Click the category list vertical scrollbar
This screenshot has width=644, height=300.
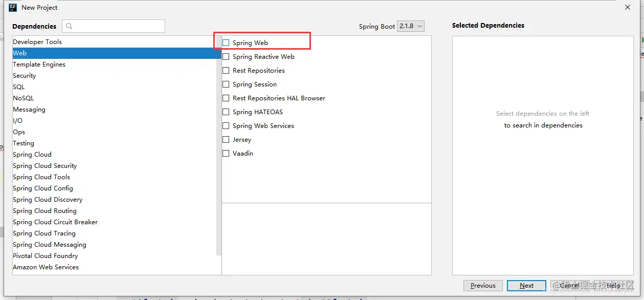pos(219,146)
